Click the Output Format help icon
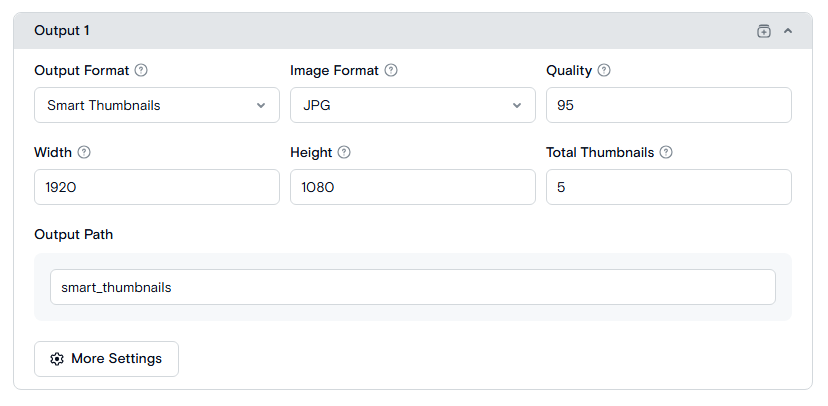The image size is (828, 406). point(141,70)
